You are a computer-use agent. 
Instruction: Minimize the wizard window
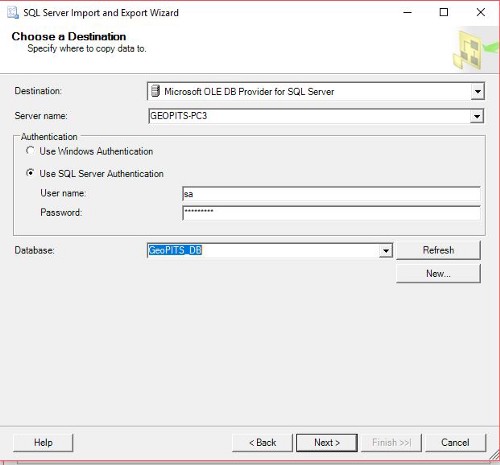point(408,13)
